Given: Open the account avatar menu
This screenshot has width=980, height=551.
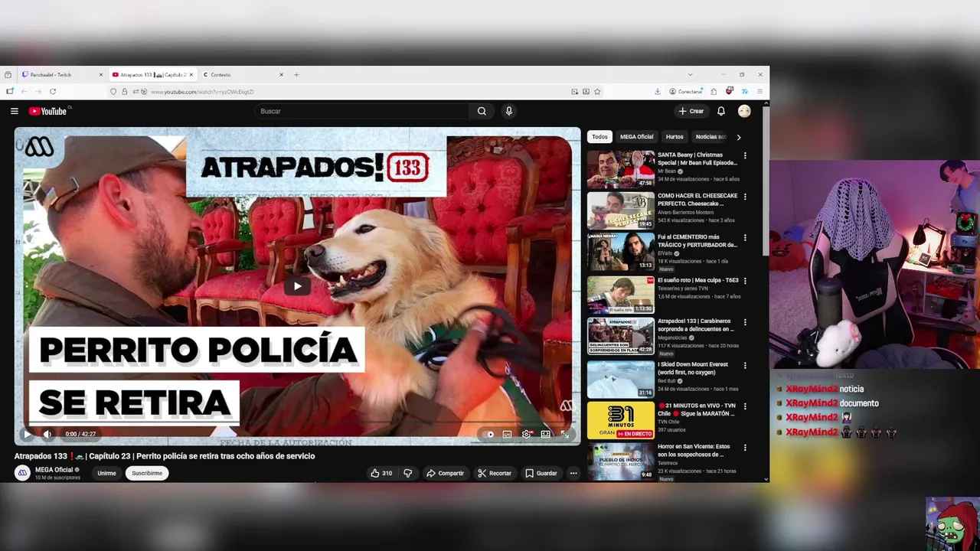Looking at the screenshot, I should pyautogui.click(x=744, y=111).
